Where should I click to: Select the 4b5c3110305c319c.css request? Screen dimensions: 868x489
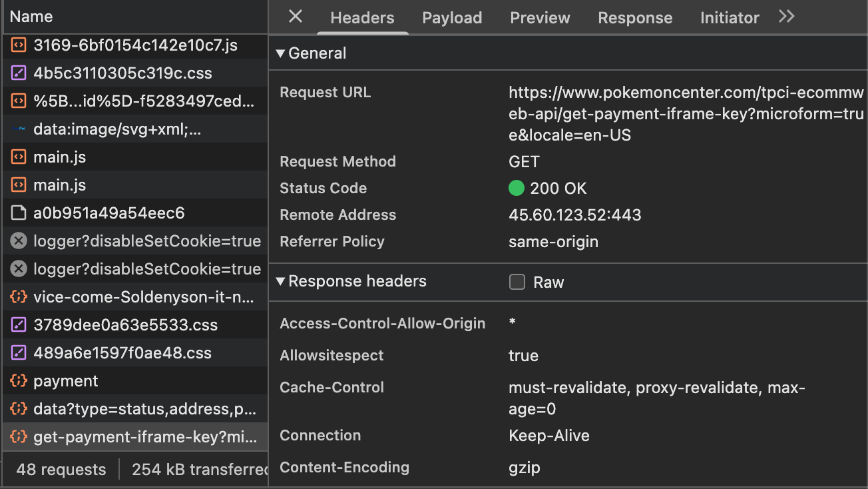pos(135,73)
